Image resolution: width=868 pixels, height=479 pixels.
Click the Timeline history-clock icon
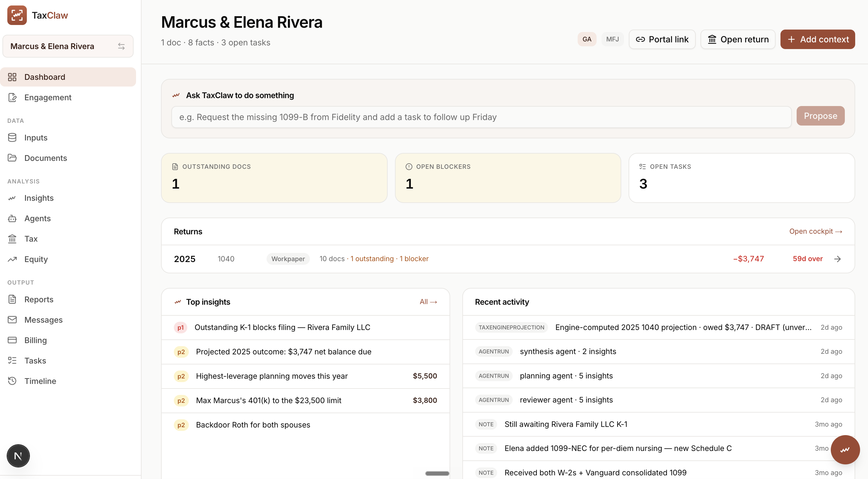(12, 381)
